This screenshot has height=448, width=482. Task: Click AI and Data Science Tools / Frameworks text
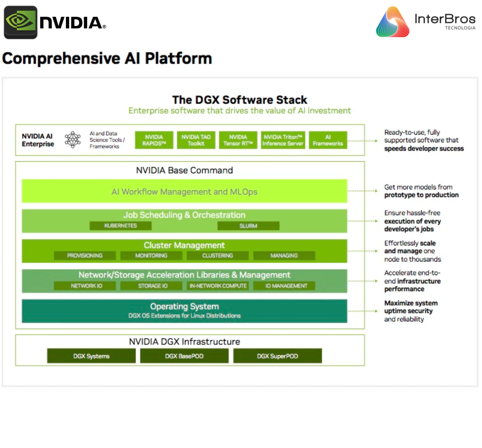point(107,140)
